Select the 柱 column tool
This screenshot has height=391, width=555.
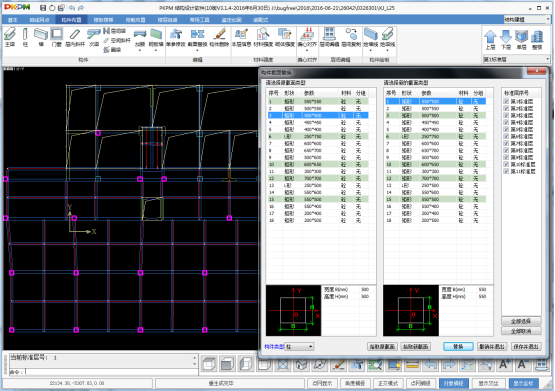tap(25, 37)
